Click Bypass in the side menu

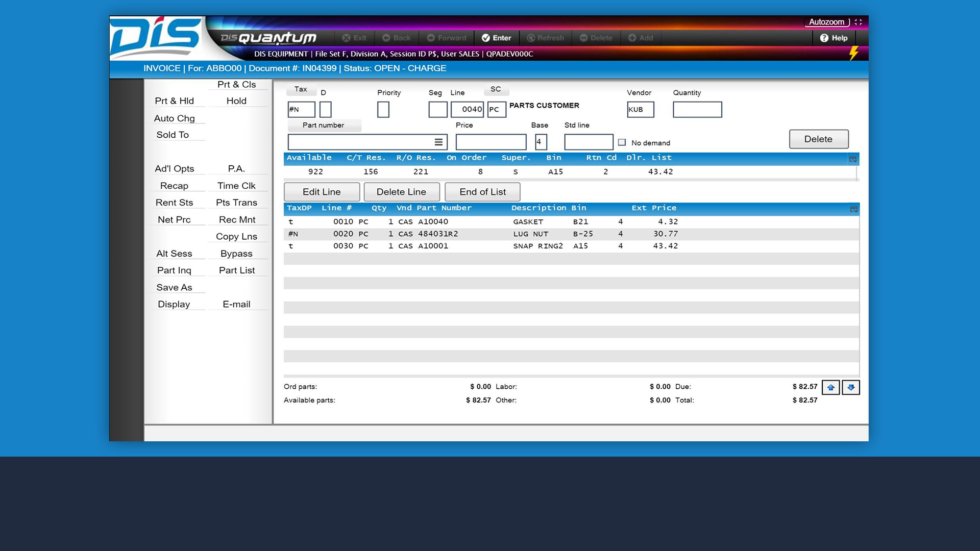click(237, 254)
